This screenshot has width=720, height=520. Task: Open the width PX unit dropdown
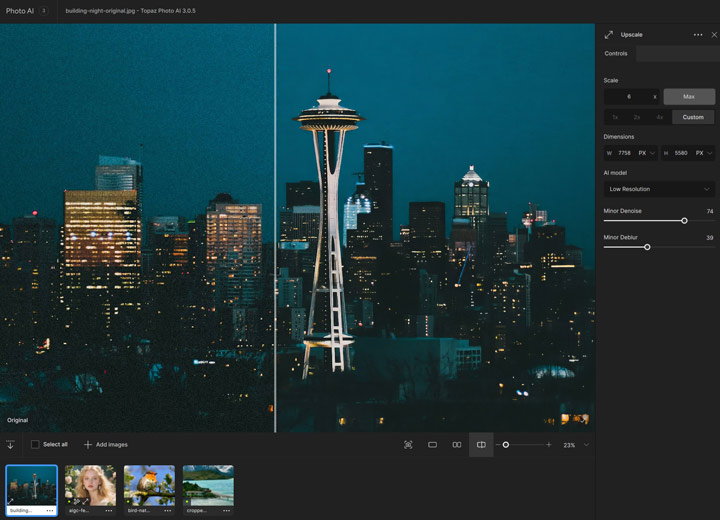pos(646,153)
